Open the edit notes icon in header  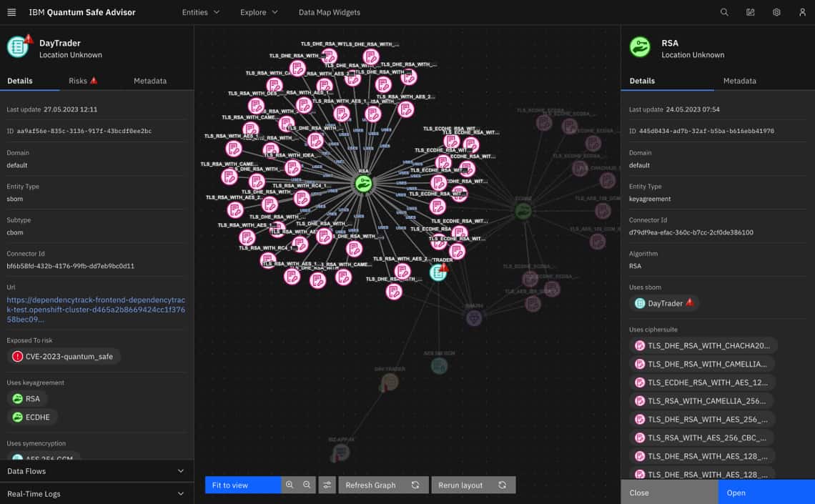tap(750, 12)
